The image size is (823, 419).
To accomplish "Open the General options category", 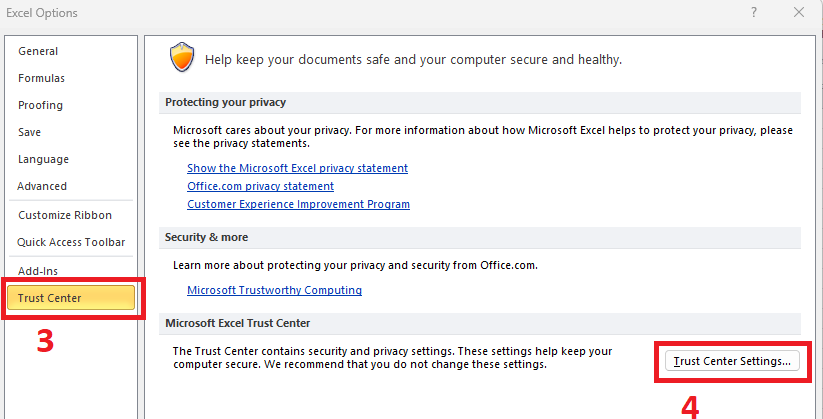I will 38,51.
